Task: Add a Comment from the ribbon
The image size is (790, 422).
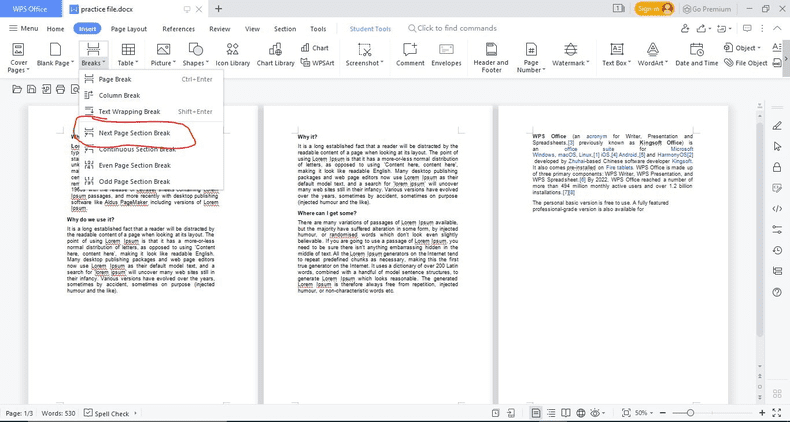Action: tap(410, 55)
